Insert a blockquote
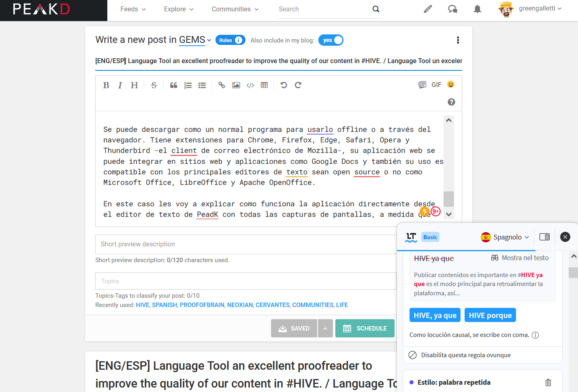Image resolution: width=578 pixels, height=392 pixels. [173, 85]
